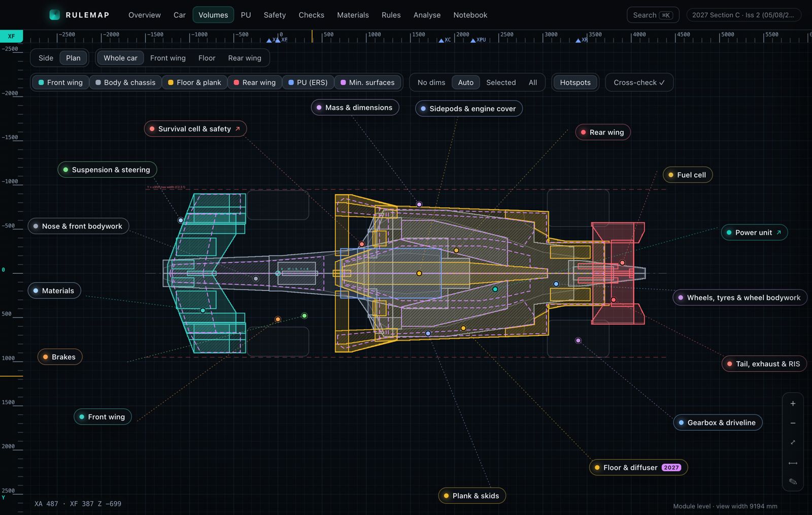The image size is (812, 515).
Task: Click the Survival cell red hotspot dot
Action: tap(362, 244)
